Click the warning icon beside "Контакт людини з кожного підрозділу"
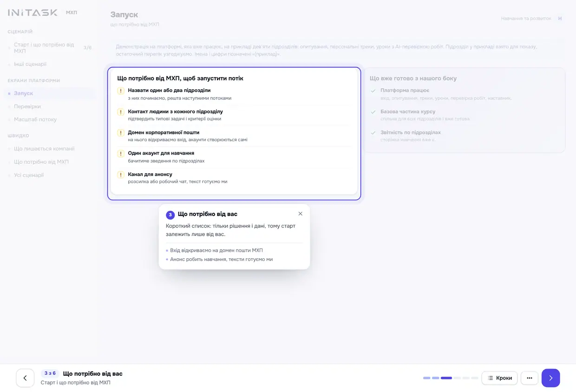The width and height of the screenshot is (576, 392). 121,112
